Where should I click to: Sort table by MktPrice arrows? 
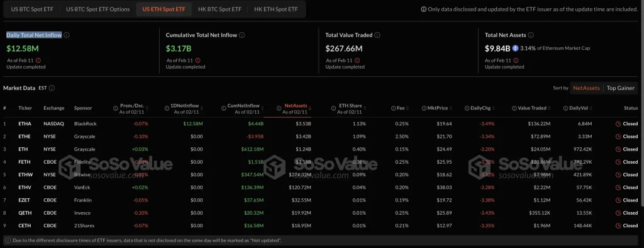(x=450, y=108)
